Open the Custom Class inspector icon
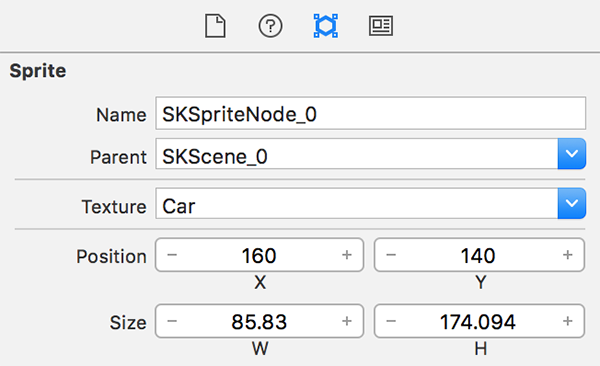 [x=381, y=26]
